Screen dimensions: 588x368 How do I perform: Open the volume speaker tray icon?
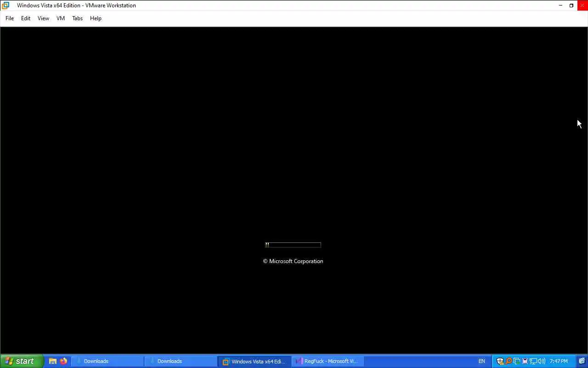541,362
